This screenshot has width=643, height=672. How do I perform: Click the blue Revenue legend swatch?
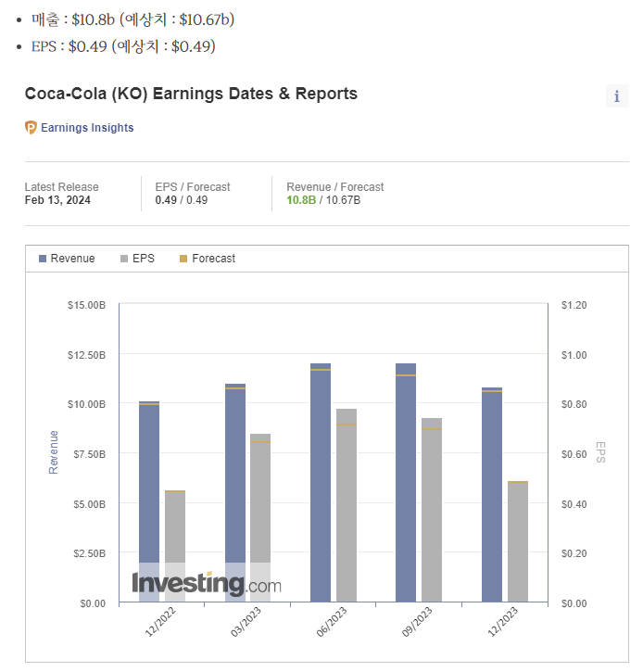point(43,259)
